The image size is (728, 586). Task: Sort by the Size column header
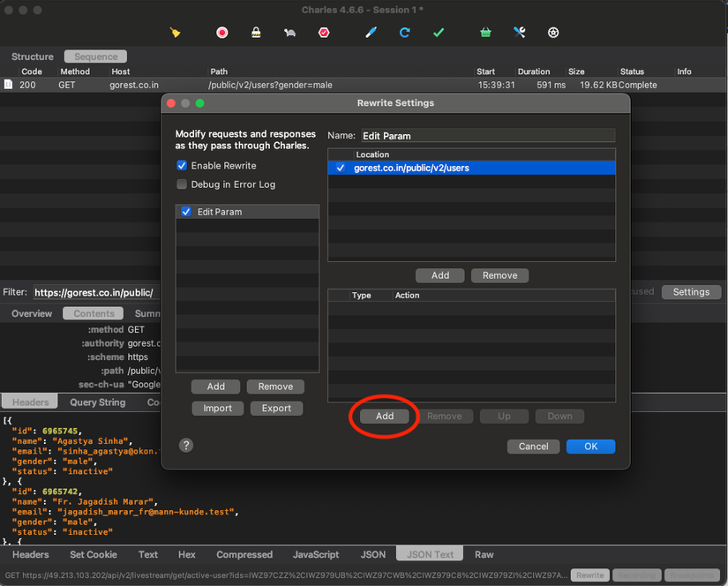tap(576, 71)
